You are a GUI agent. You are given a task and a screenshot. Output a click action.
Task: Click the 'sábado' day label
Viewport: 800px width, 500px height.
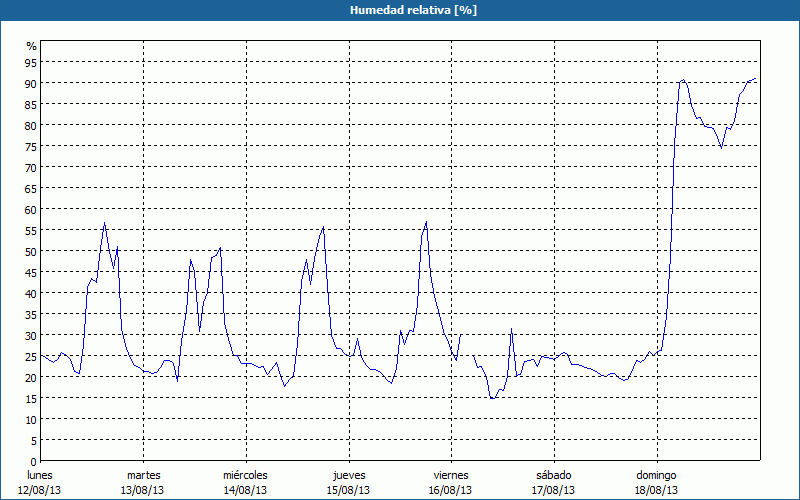point(553,475)
